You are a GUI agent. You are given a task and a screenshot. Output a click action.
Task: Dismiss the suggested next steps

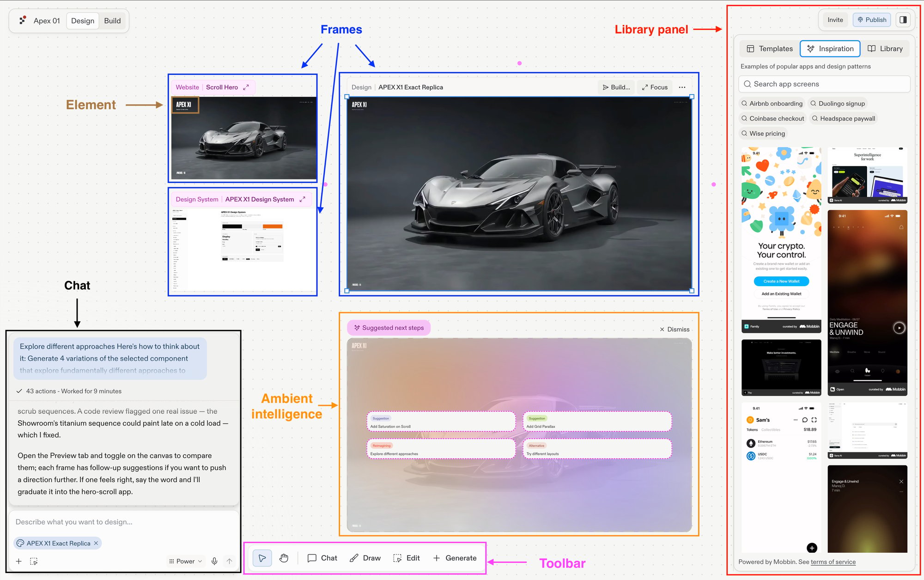[x=675, y=330]
